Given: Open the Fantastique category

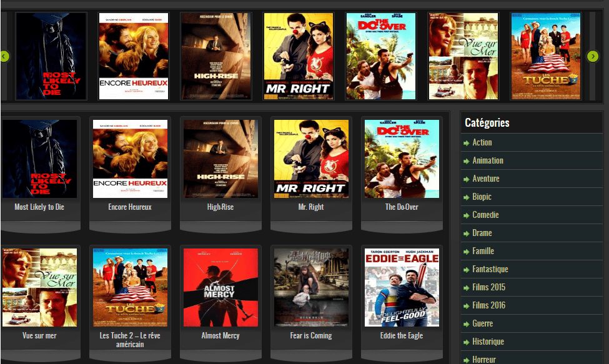Looking at the screenshot, I should tap(490, 269).
